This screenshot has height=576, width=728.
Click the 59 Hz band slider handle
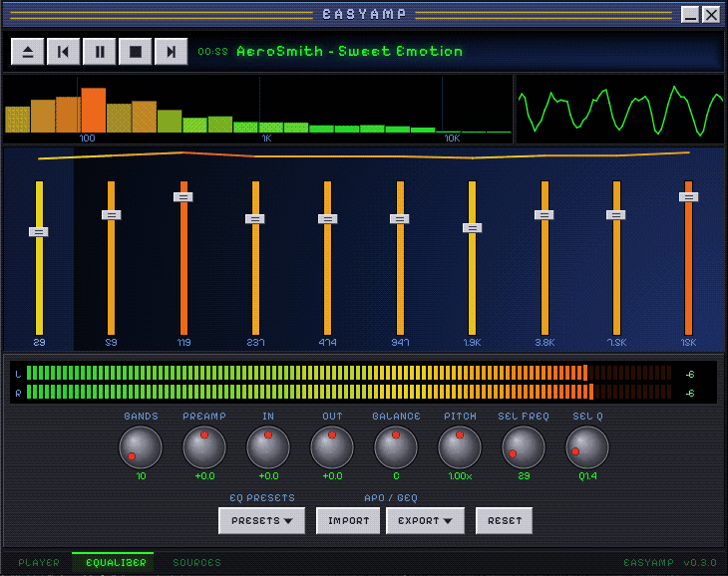[112, 214]
